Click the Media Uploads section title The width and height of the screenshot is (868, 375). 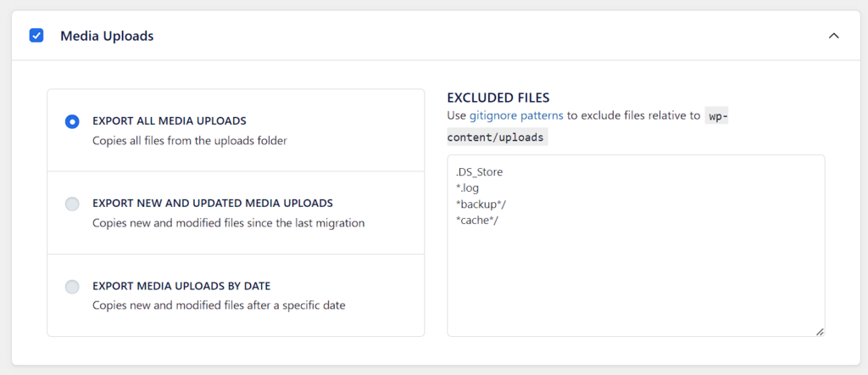pyautogui.click(x=107, y=36)
